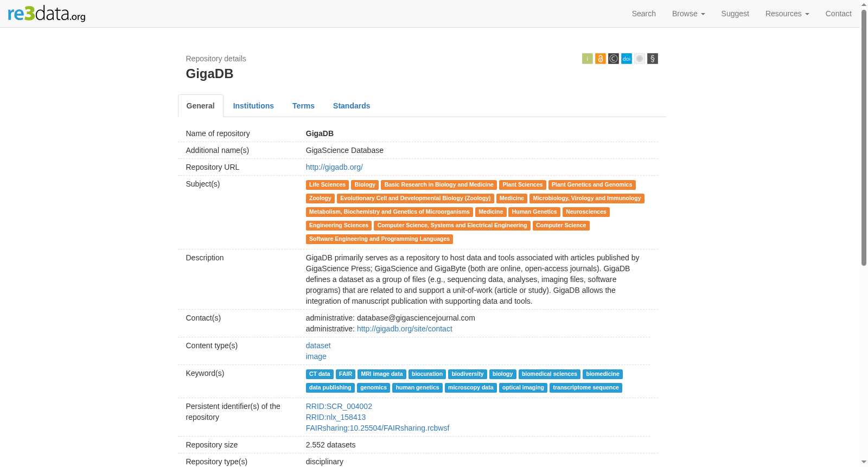This screenshot has width=868, height=467.
Task: Click Evolutionary Cell and Developmental Biology tag
Action: (x=416, y=199)
